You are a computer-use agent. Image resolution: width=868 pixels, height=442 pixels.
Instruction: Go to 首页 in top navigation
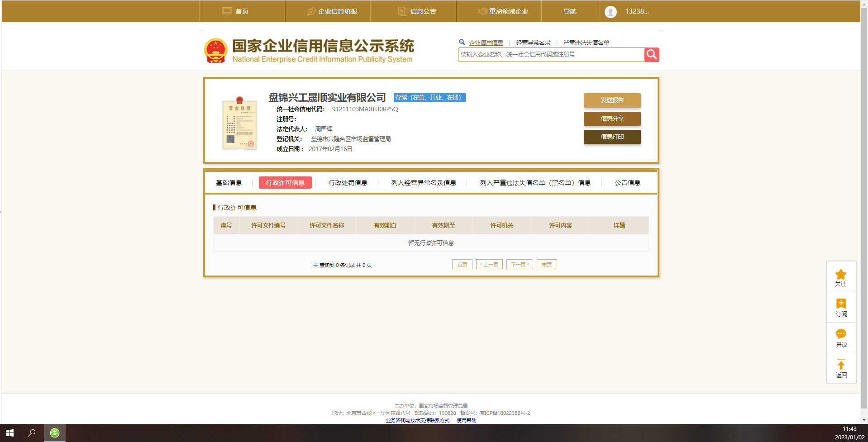coord(242,11)
